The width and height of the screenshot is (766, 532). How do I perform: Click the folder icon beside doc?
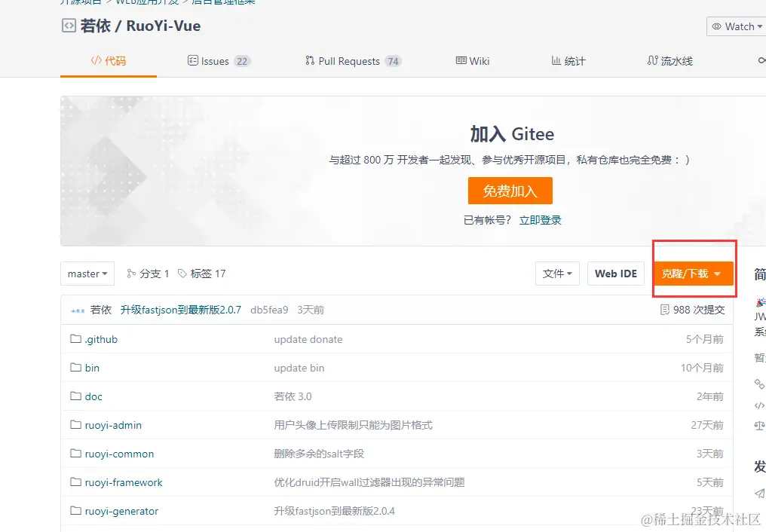75,396
